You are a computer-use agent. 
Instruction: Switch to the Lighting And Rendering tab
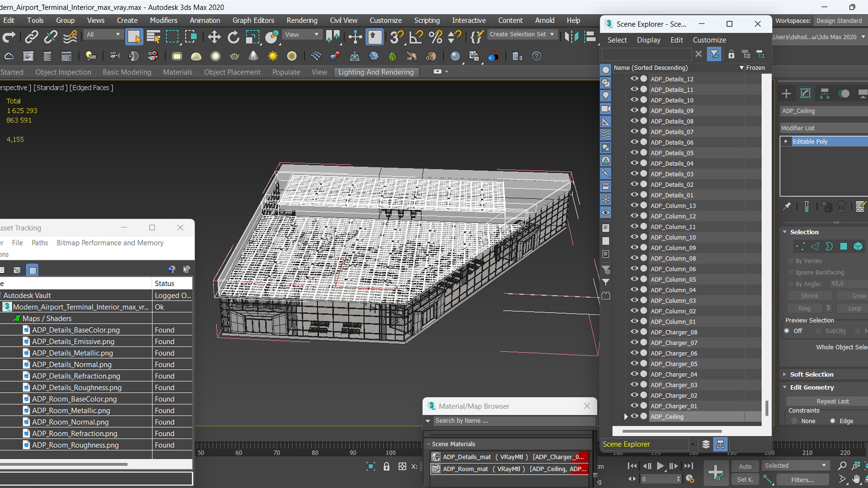click(376, 72)
